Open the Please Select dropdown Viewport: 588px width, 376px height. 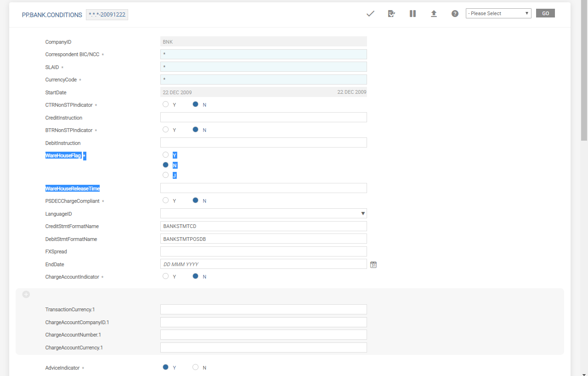click(498, 13)
